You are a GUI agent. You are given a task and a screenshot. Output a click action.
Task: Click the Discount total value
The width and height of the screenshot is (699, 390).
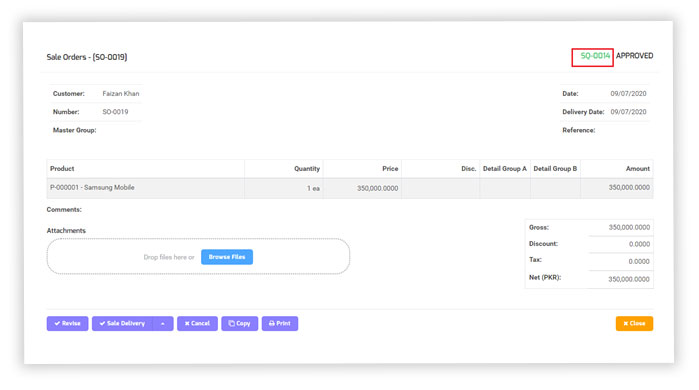pyautogui.click(x=639, y=244)
